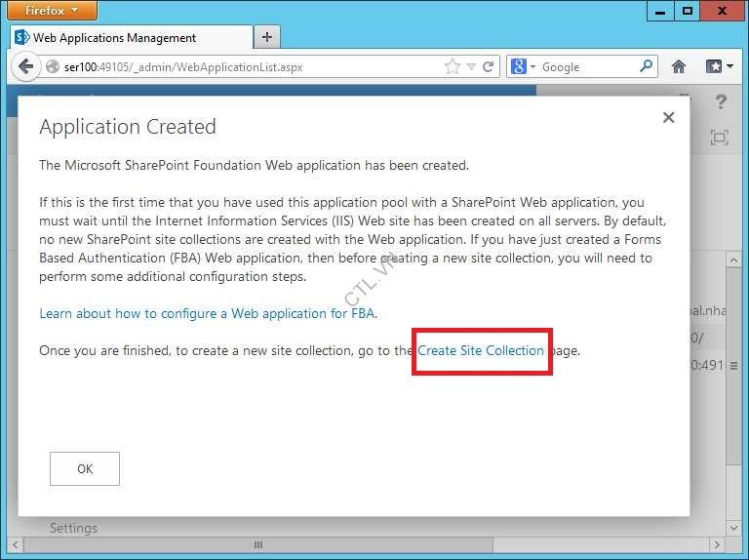Expand the URL history dropdown arrow
This screenshot has height=560, width=749.
pyautogui.click(x=471, y=67)
